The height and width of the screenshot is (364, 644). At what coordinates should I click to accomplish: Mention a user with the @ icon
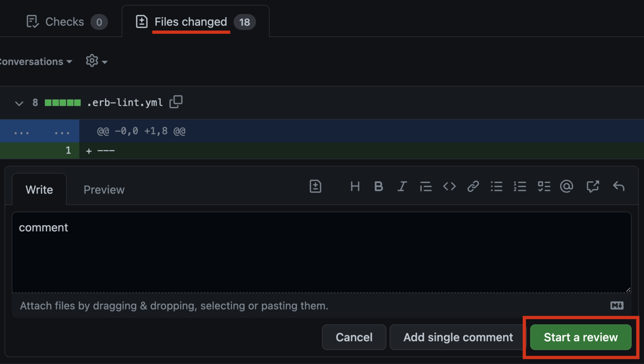click(567, 186)
